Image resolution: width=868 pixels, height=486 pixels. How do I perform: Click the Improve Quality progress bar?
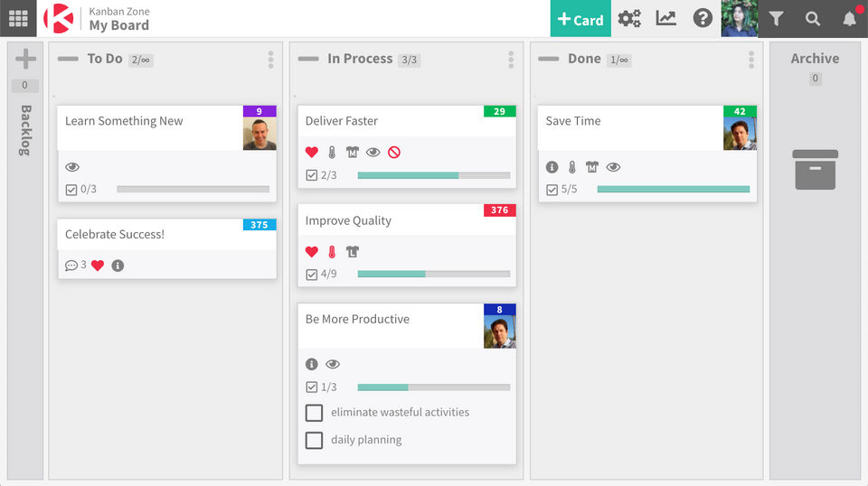point(433,274)
